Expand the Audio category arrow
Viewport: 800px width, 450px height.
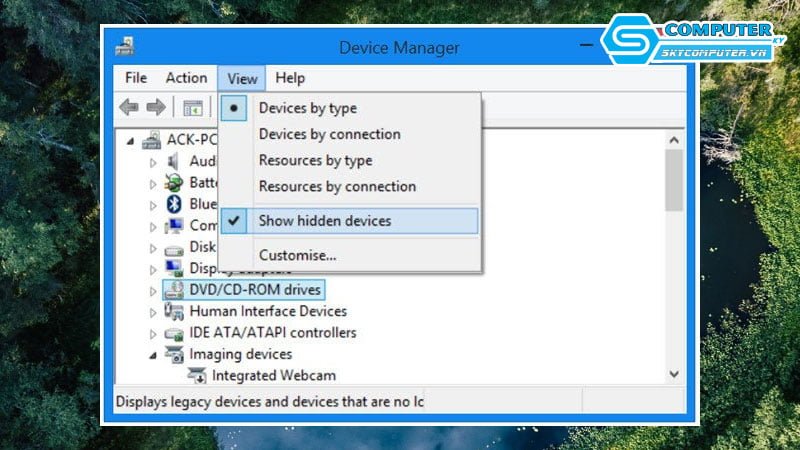[153, 163]
